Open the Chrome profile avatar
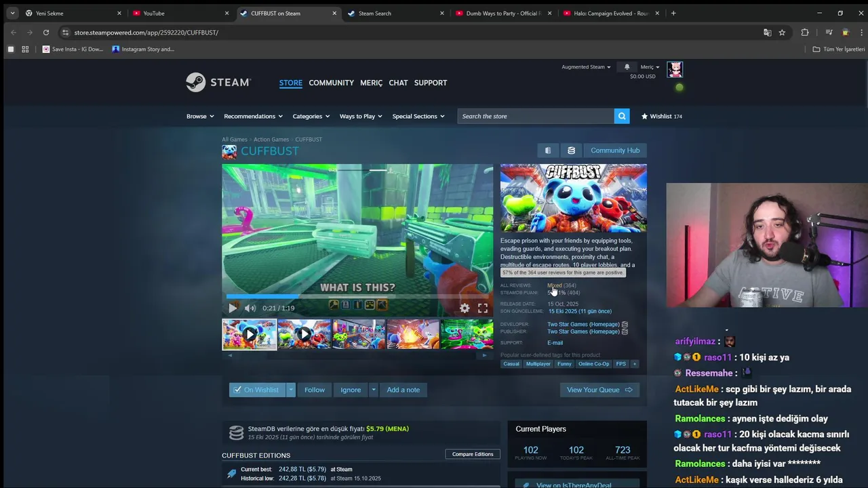The height and width of the screenshot is (488, 868). point(845,33)
